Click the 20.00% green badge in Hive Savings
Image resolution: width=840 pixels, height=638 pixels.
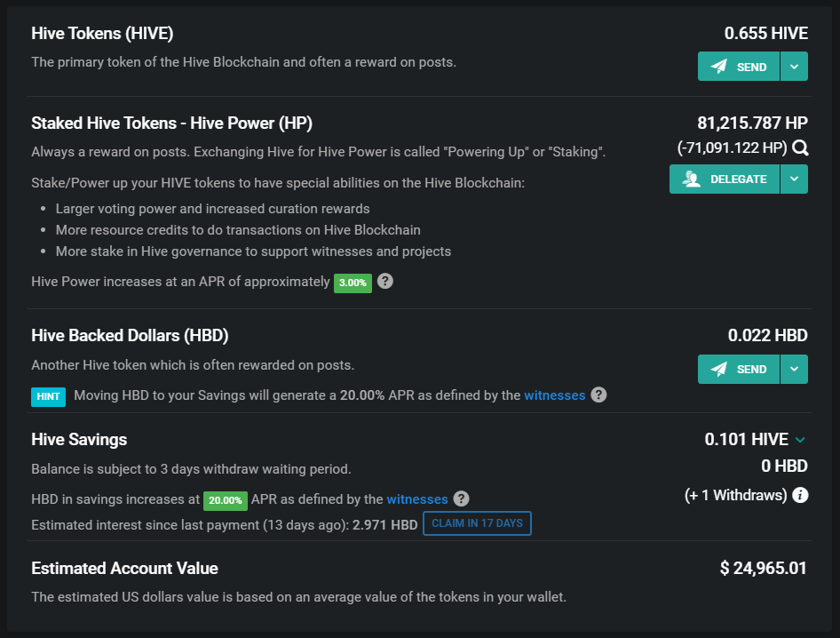pyautogui.click(x=226, y=501)
